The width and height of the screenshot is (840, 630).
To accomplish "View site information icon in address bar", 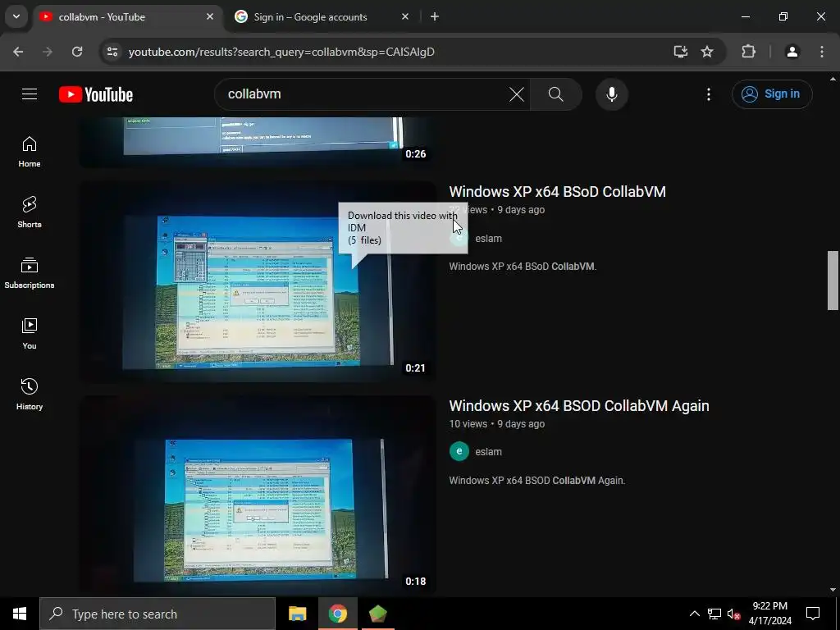I will coord(112,52).
